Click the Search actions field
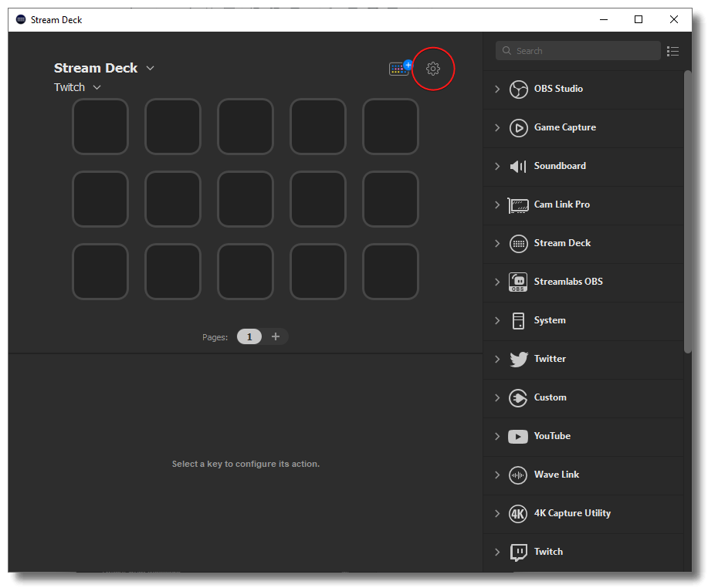Image resolution: width=708 pixels, height=588 pixels. click(x=578, y=50)
